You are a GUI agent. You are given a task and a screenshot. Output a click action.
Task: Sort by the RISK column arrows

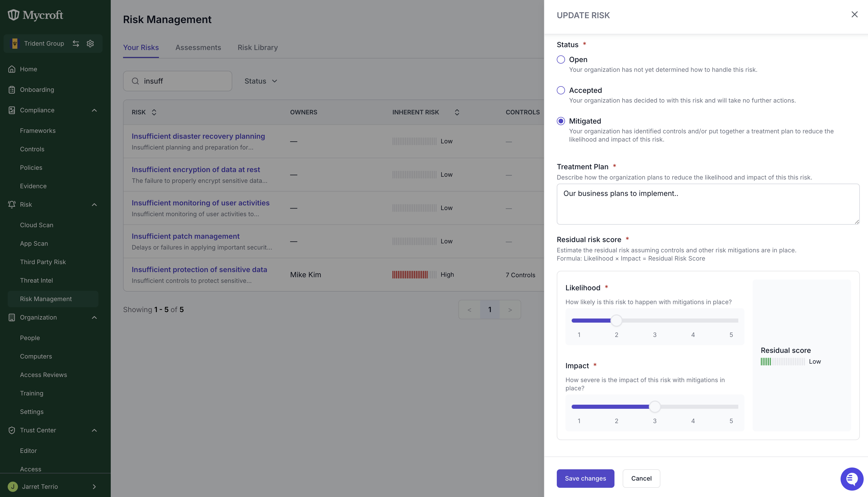click(154, 112)
